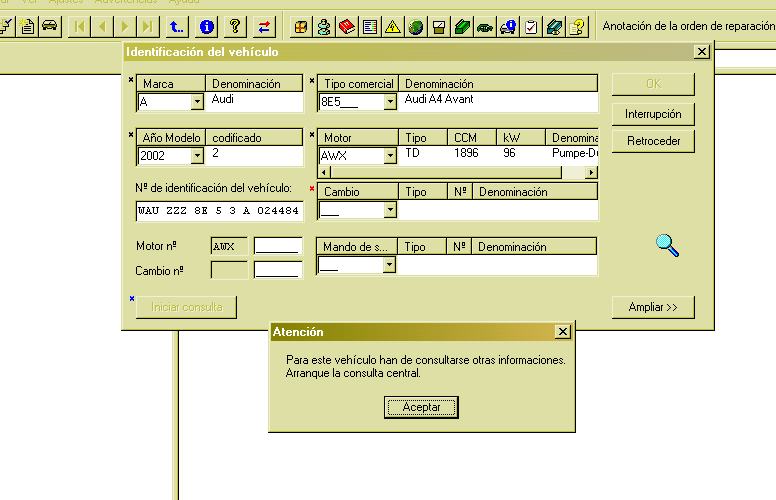
Task: Open the Marca dropdown
Action: (197, 101)
